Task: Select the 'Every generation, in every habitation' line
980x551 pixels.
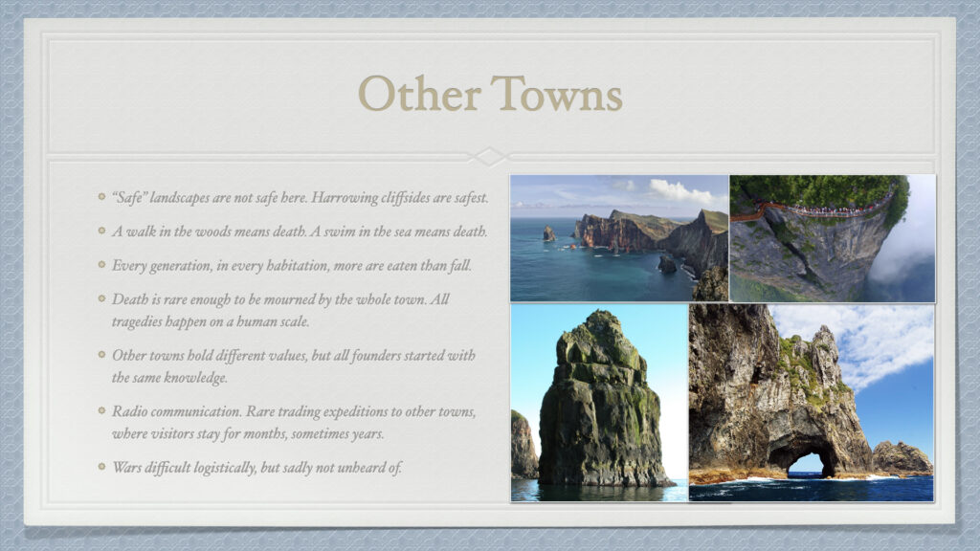Action: click(291, 265)
